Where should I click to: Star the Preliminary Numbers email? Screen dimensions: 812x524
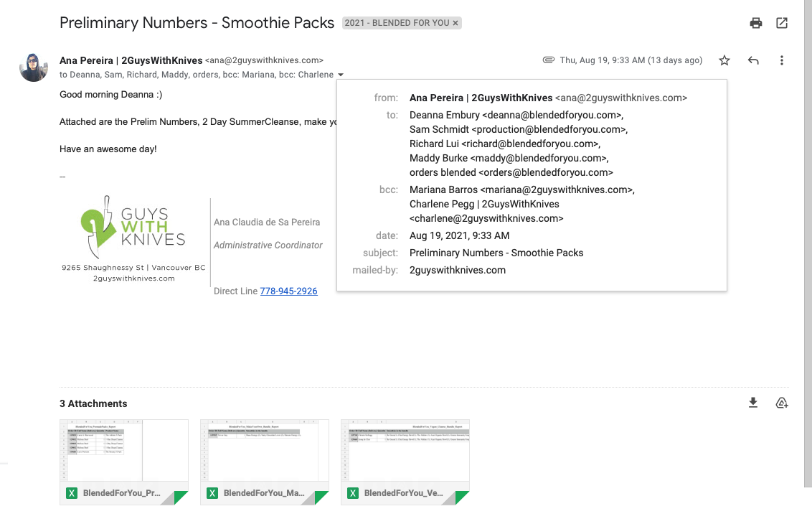coord(724,61)
